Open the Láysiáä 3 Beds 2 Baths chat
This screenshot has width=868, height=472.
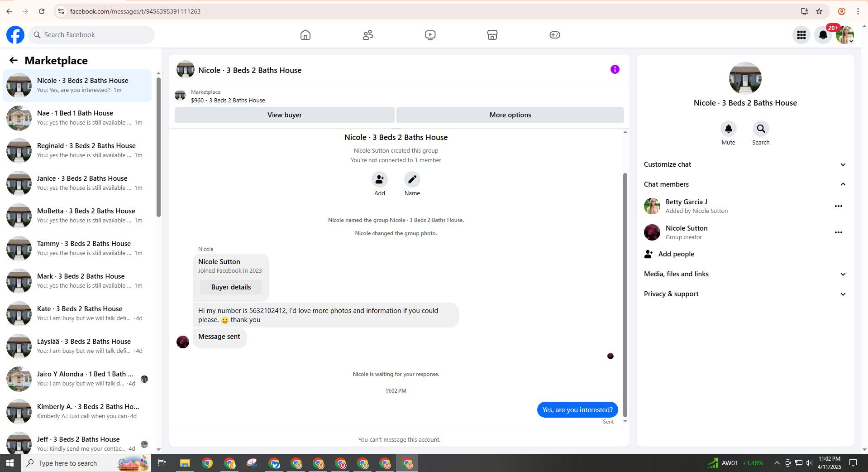(77, 346)
